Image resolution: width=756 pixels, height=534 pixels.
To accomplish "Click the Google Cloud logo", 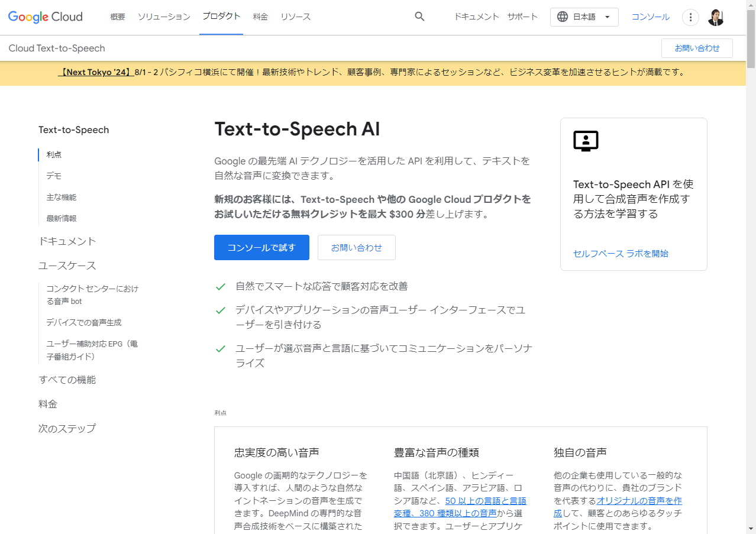I will 44,17.
